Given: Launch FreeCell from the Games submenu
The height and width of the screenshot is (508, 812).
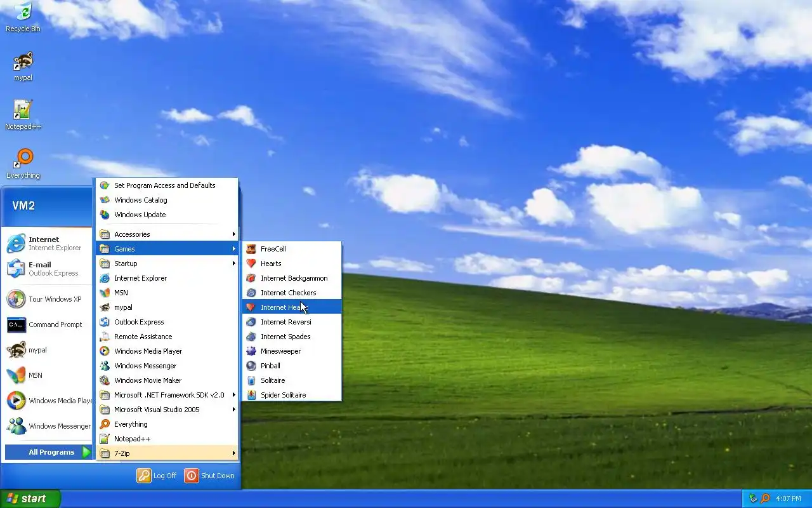Looking at the screenshot, I should (x=292, y=249).
